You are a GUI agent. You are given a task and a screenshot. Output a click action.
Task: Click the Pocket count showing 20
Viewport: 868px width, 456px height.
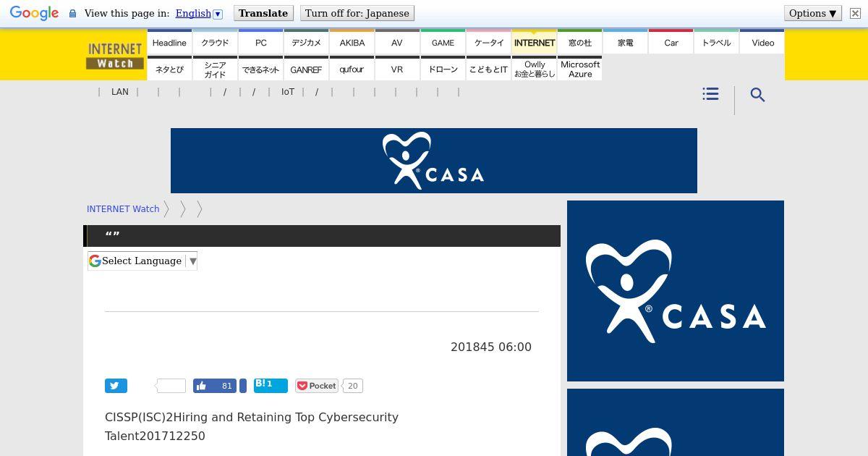[352, 386]
